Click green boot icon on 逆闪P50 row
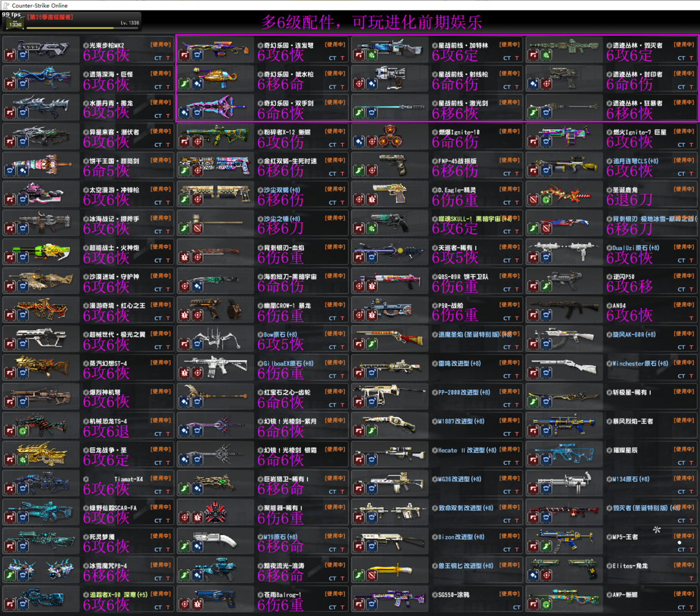This screenshot has height=616, width=700. (546, 287)
